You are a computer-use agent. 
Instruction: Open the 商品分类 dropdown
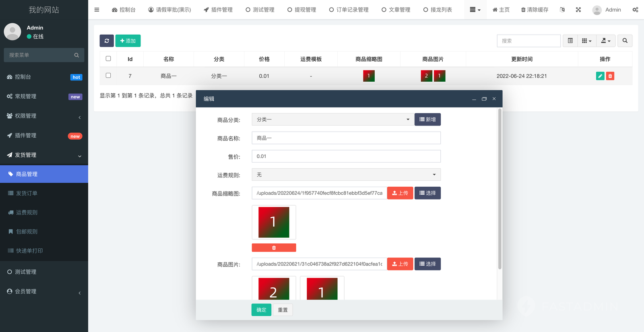coord(332,120)
